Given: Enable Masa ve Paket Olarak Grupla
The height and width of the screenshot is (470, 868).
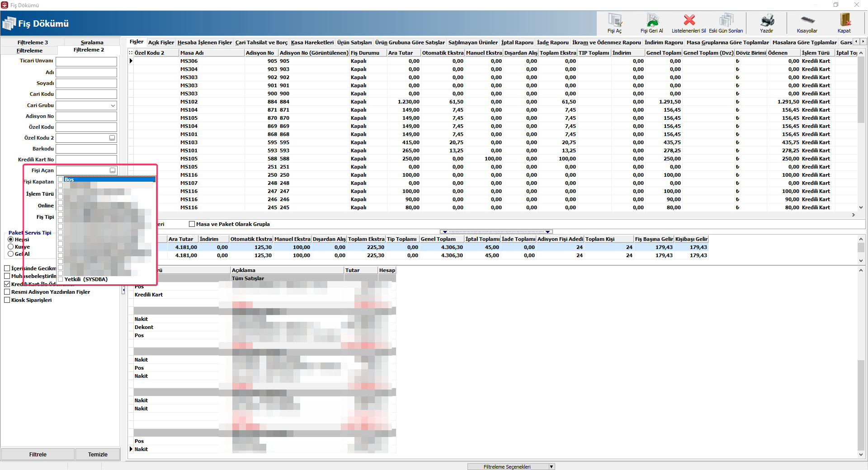Looking at the screenshot, I should tap(192, 224).
